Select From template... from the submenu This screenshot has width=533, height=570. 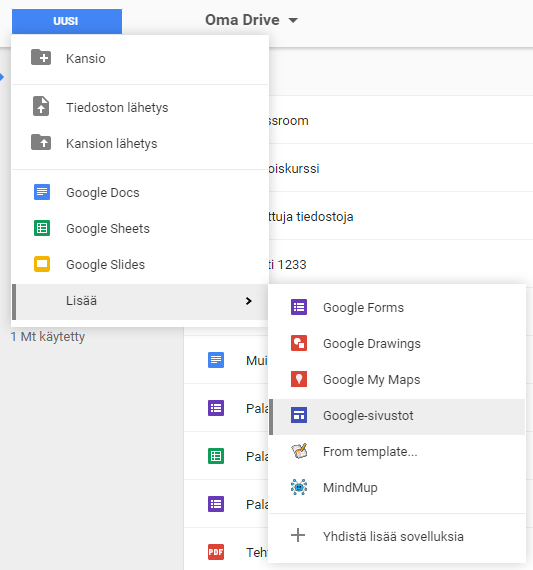(397, 451)
